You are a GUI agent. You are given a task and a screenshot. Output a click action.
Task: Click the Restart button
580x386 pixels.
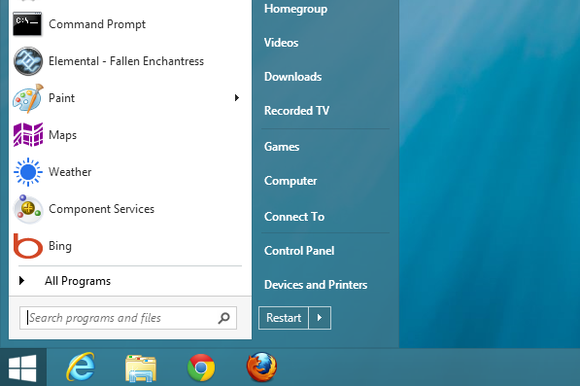point(284,318)
